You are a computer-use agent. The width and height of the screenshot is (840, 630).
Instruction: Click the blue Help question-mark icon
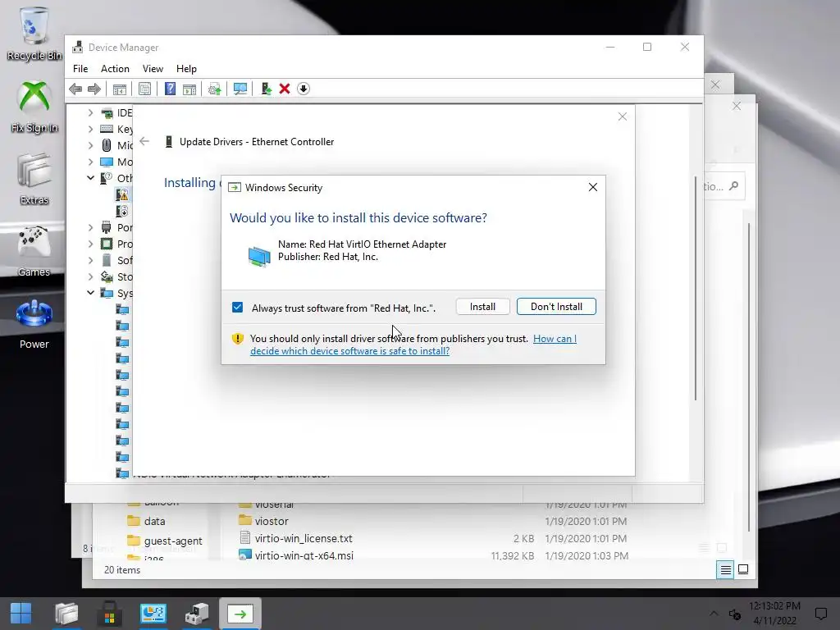tap(170, 89)
